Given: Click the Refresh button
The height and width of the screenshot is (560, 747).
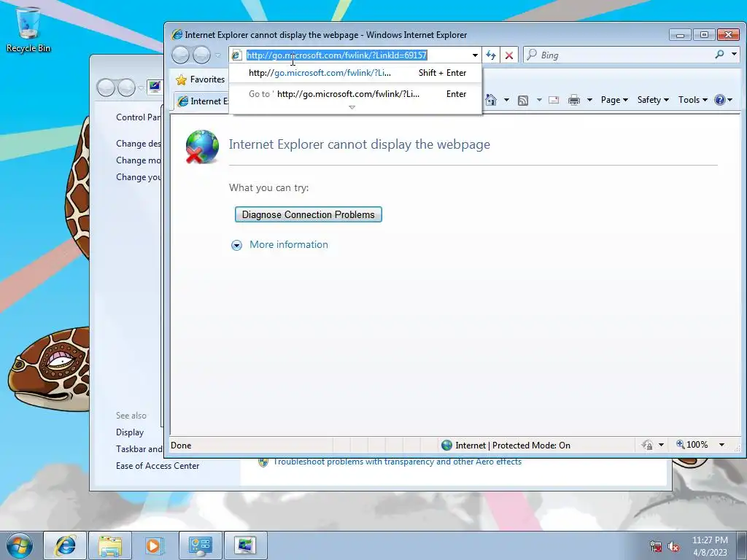Looking at the screenshot, I should click(491, 55).
